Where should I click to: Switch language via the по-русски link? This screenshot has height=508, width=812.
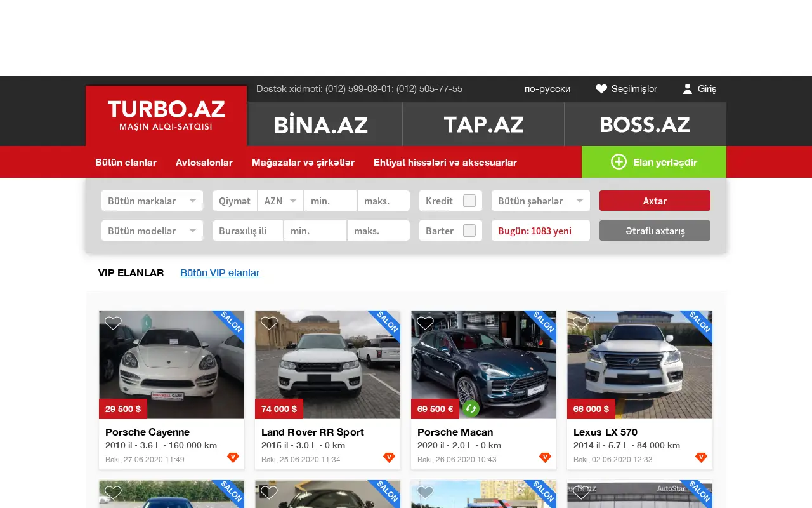[547, 89]
